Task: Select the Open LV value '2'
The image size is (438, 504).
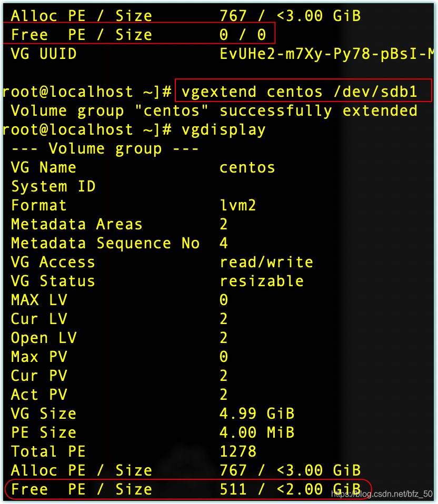Action: (224, 338)
